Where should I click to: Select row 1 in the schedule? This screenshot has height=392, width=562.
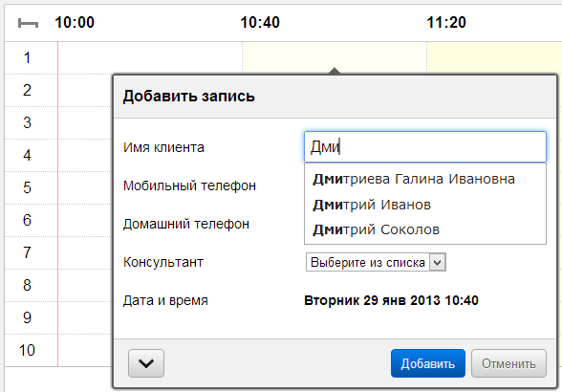click(27, 57)
